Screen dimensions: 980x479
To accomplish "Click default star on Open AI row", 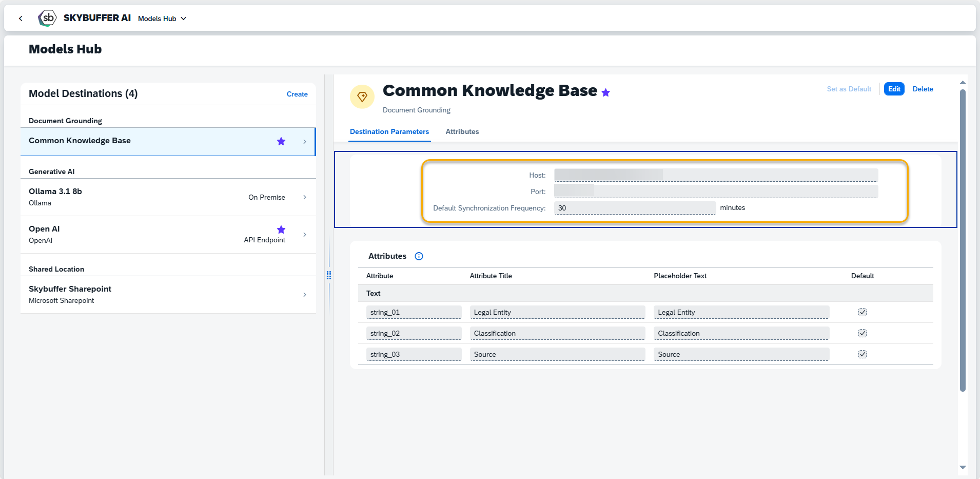I will pyautogui.click(x=281, y=229).
